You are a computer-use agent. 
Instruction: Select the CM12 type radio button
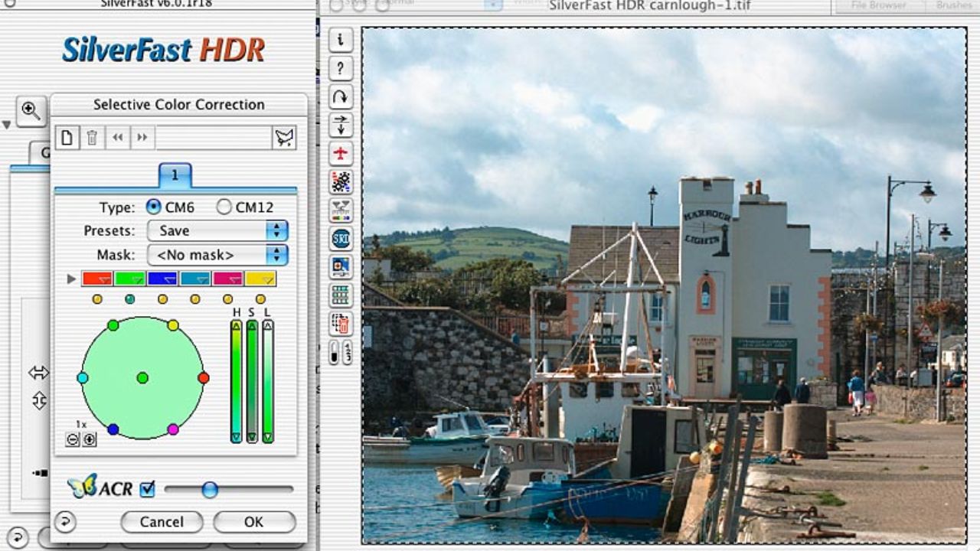224,207
